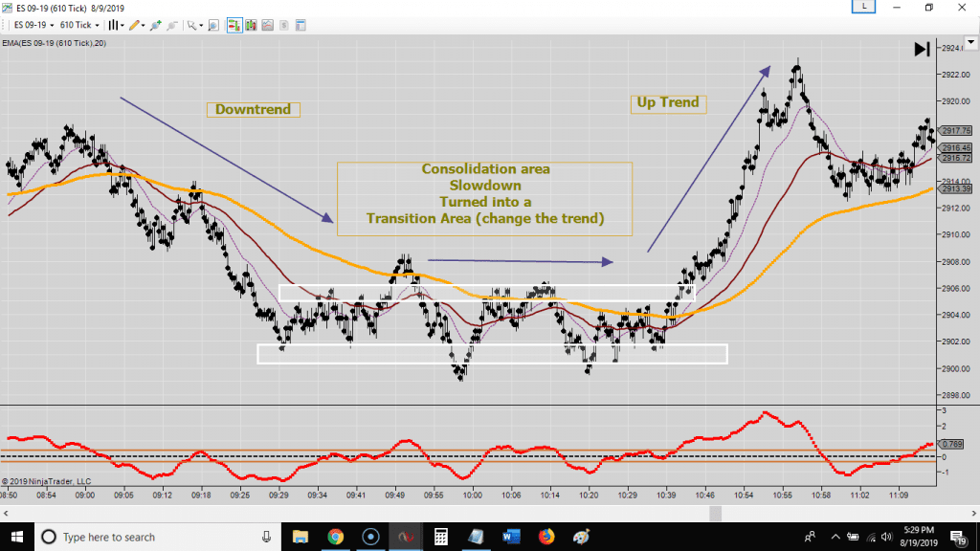
Task: Click the battery icon in the system tray
Action: pyautogui.click(x=853, y=537)
